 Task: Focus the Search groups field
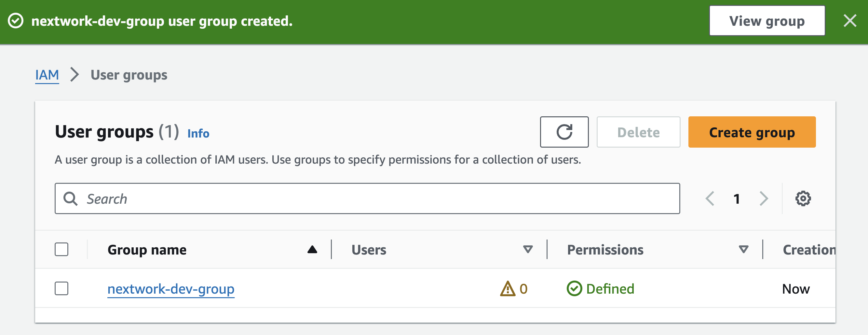point(367,199)
